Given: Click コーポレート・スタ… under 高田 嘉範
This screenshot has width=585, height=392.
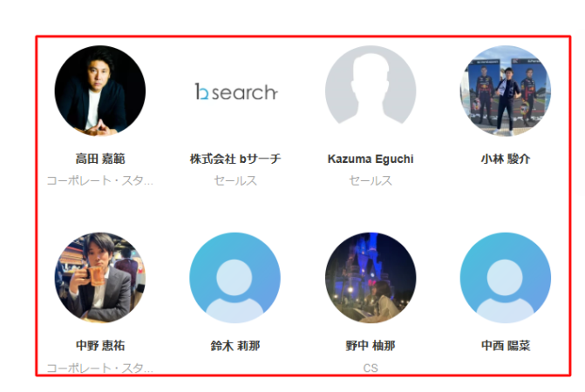Looking at the screenshot, I should click(x=100, y=180).
